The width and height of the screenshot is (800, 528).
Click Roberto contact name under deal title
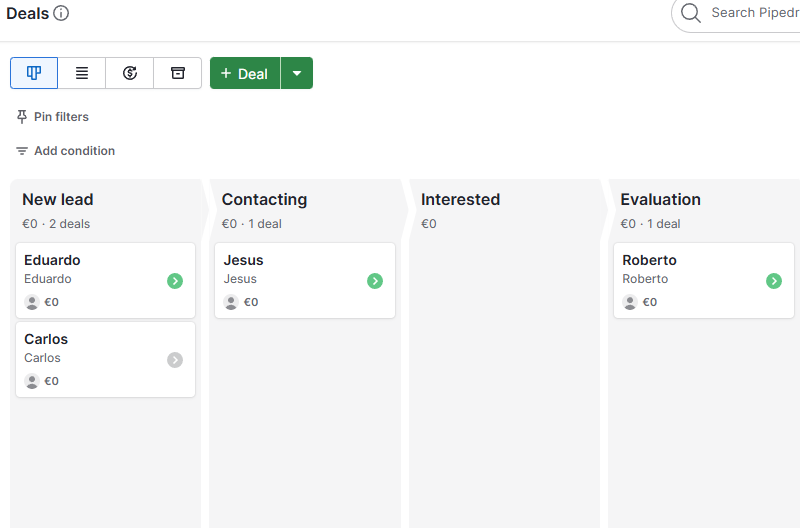coord(645,279)
